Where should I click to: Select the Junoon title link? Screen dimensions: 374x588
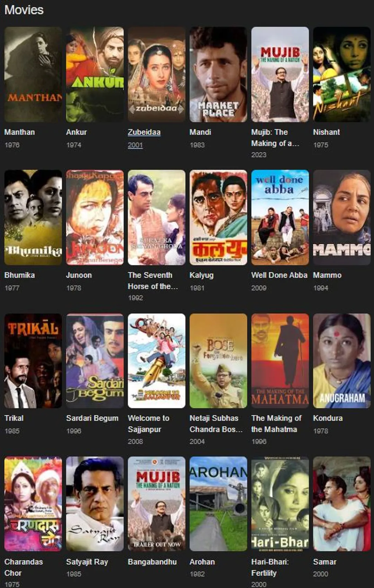click(79, 275)
